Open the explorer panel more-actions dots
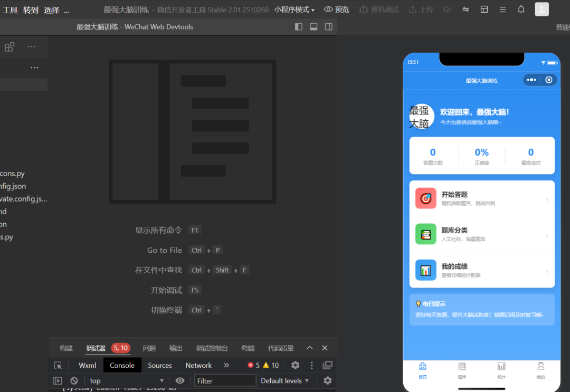The height and width of the screenshot is (392, 570). tap(34, 68)
